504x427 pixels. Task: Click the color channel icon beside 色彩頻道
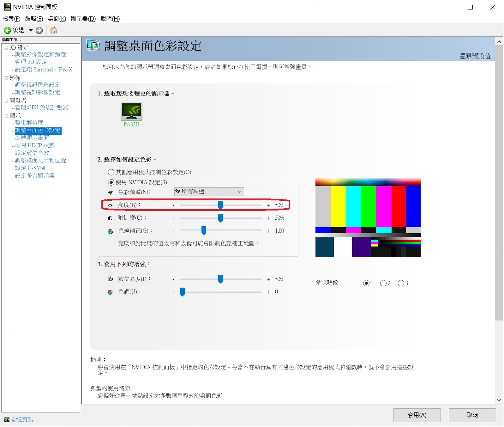pyautogui.click(x=110, y=192)
